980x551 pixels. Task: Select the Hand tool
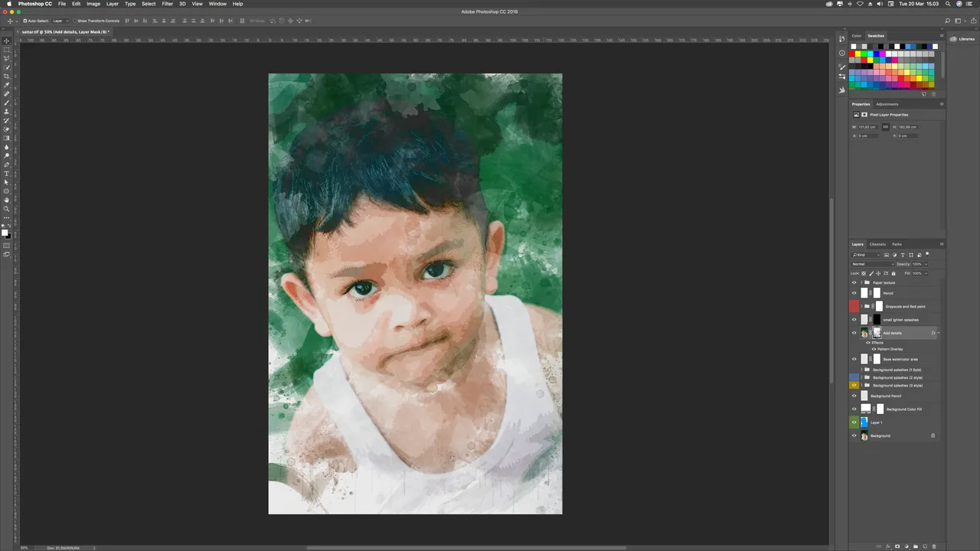click(7, 200)
